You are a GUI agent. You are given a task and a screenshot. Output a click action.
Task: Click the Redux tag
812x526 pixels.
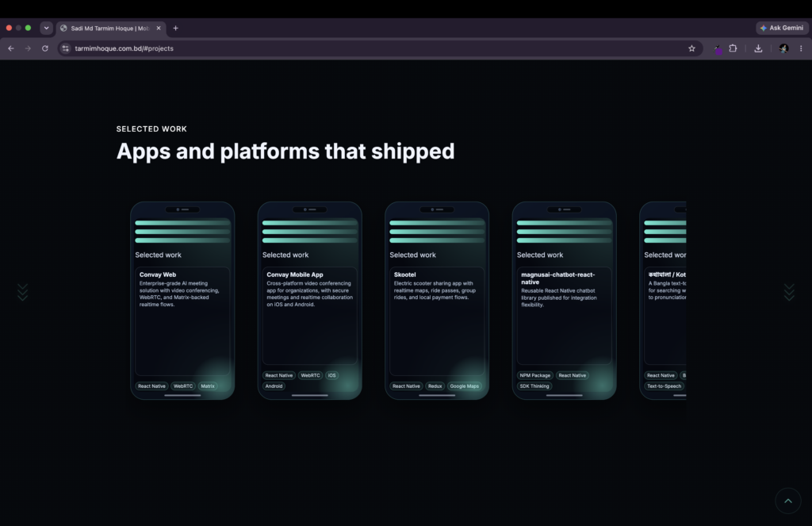tap(435, 386)
